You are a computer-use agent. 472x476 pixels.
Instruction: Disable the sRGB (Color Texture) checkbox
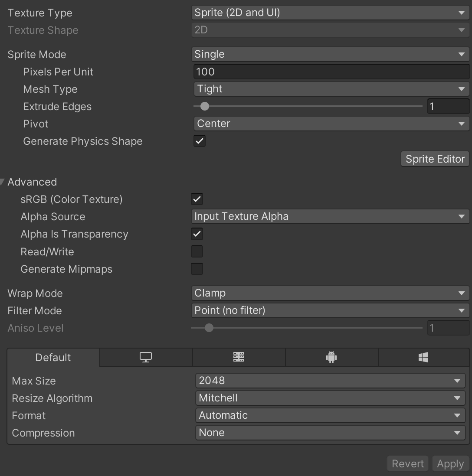coord(197,199)
